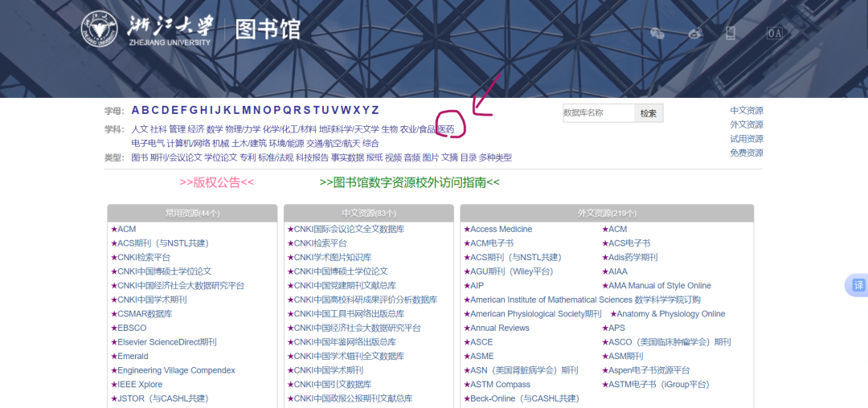Open the 版权公告 notice link
868x408 pixels.
click(x=217, y=182)
